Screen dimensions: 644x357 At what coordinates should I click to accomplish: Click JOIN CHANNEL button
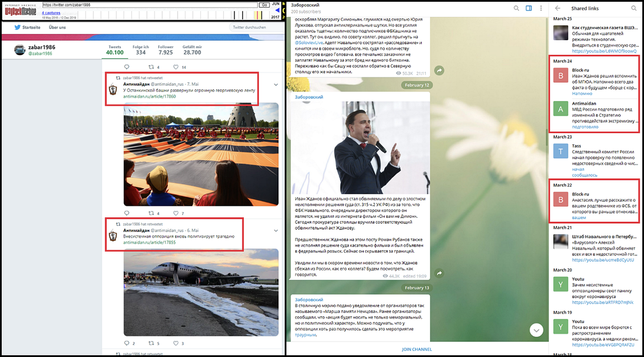417,349
